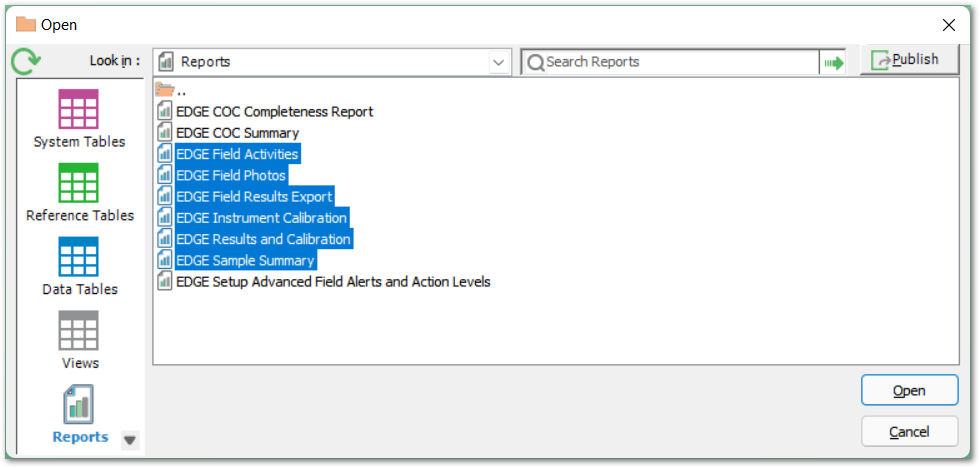Open Data Tables category icon
The image size is (980, 468).
(78, 256)
